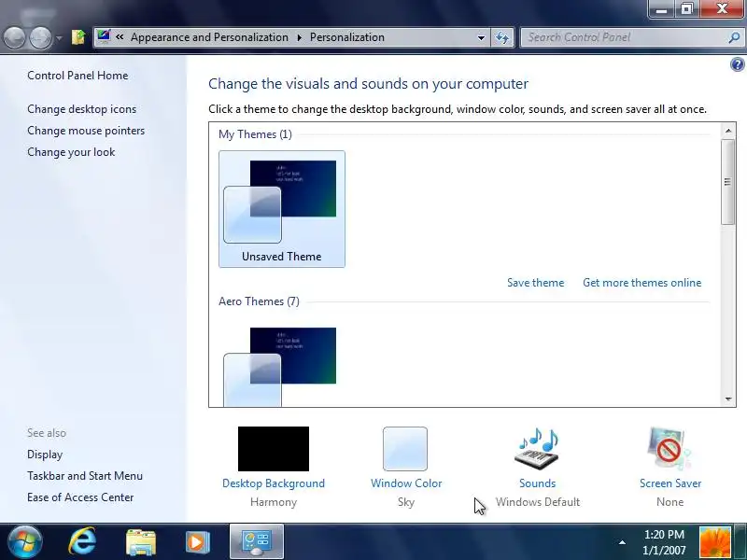Click Save theme

(535, 283)
